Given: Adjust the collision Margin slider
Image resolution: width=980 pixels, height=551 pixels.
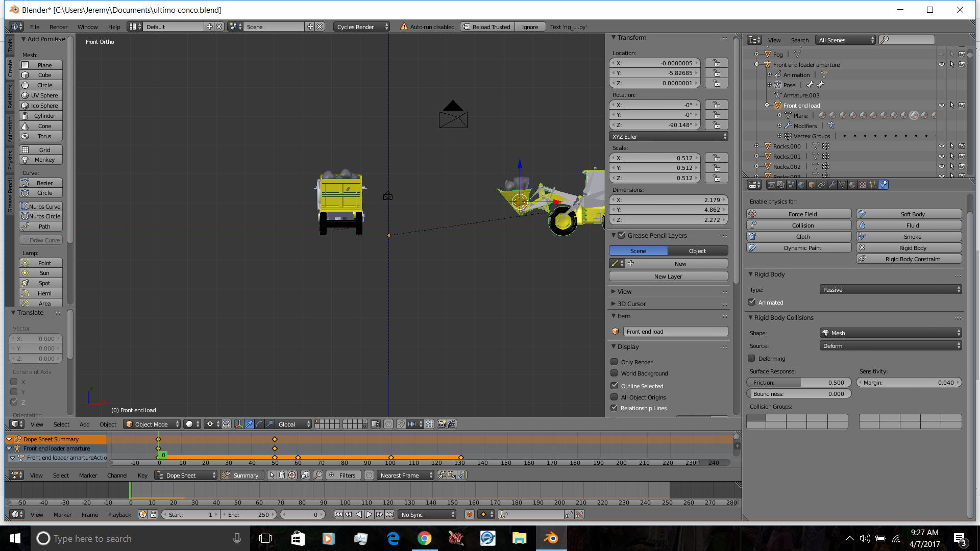Looking at the screenshot, I should [x=909, y=383].
